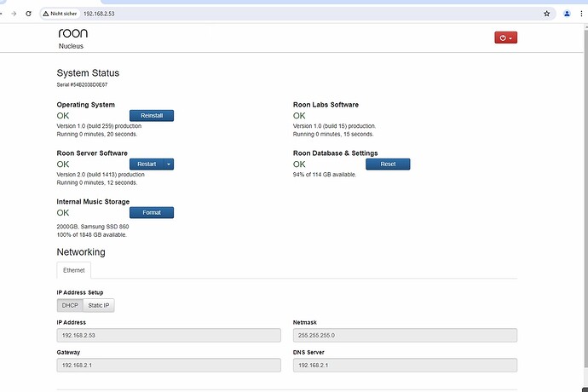Screen dimensions: 588x392
Task: Click 'Version 1.0 (build 15) production' text
Action: coord(334,126)
